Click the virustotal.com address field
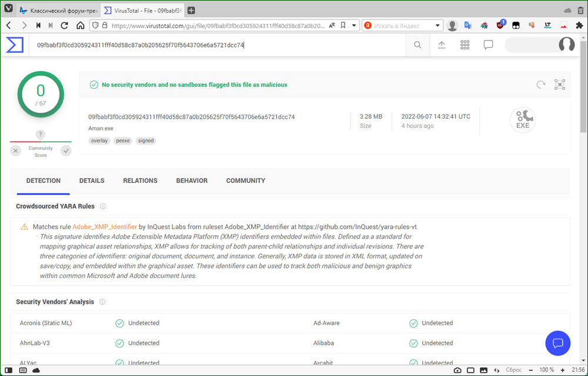Viewport: 588px width, 376px height. [218, 26]
